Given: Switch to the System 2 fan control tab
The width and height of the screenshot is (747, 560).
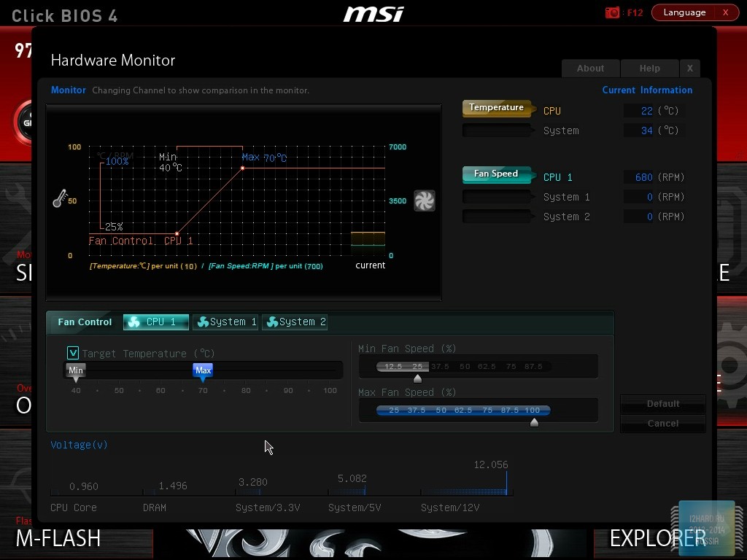Looking at the screenshot, I should point(295,322).
